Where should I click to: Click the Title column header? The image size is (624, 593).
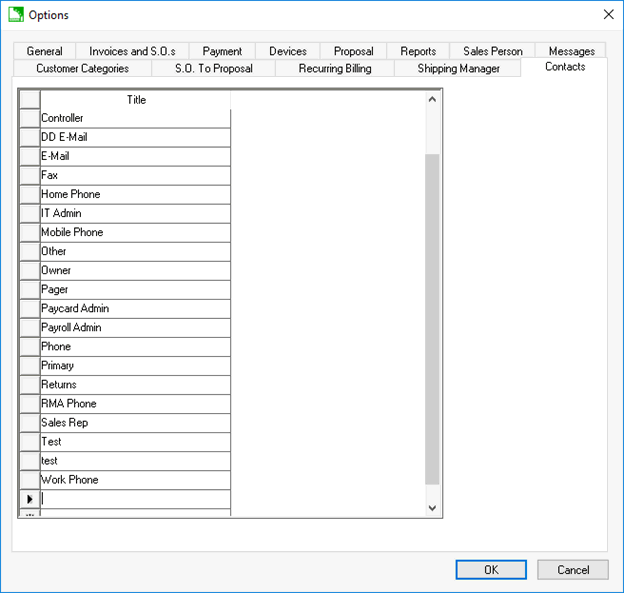pyautogui.click(x=136, y=100)
